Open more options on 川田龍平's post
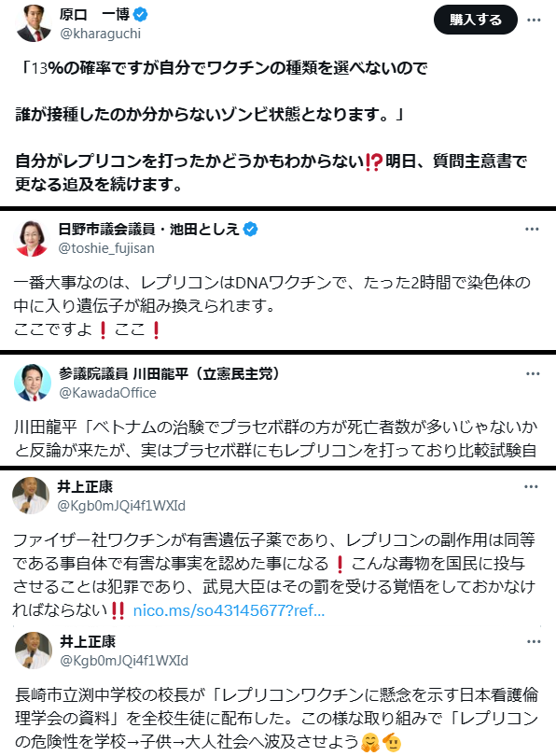556x756 pixels. (533, 373)
